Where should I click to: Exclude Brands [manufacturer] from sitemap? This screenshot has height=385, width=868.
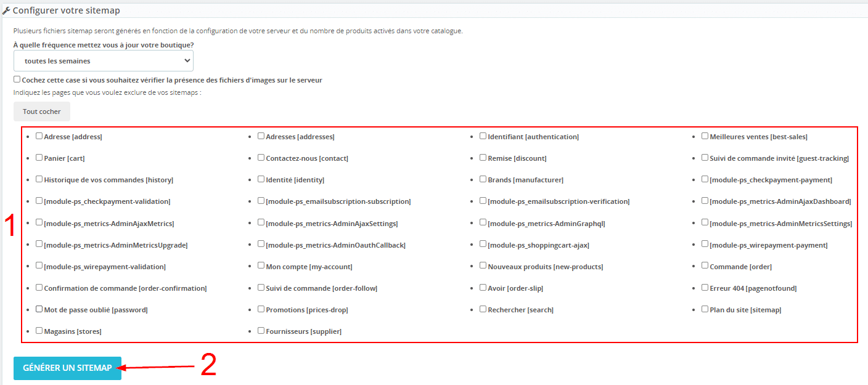tap(483, 179)
